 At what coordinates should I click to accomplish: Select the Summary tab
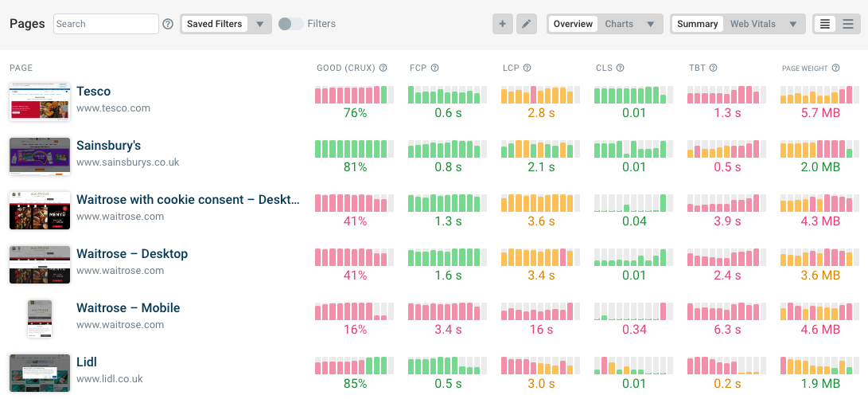(698, 24)
